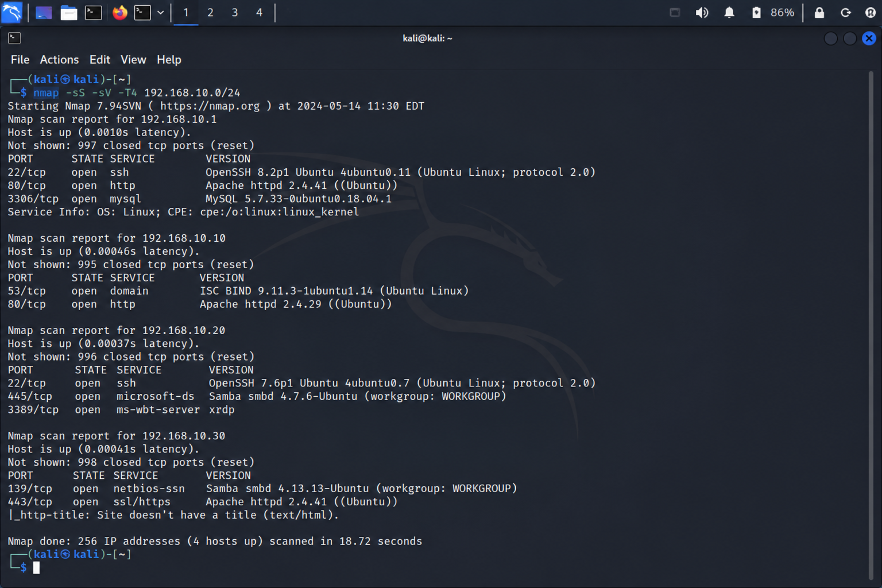Open the Kali dragon applications menu
This screenshot has width=882, height=588.
(x=11, y=12)
